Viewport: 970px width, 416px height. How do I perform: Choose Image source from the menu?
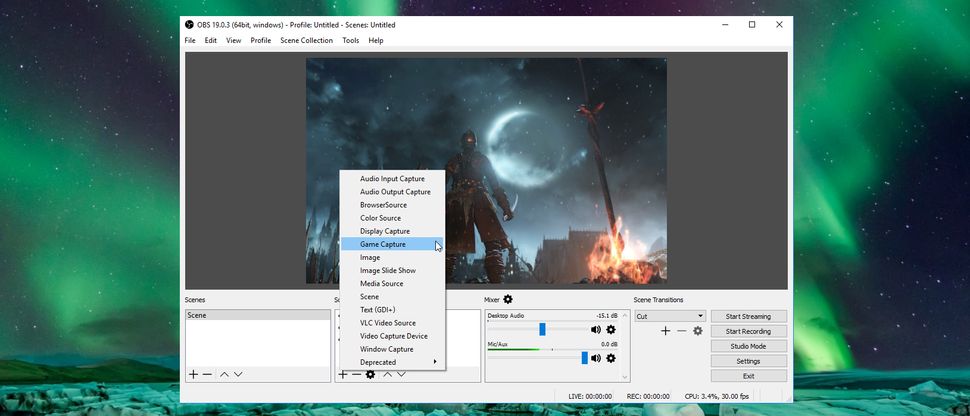393,258
